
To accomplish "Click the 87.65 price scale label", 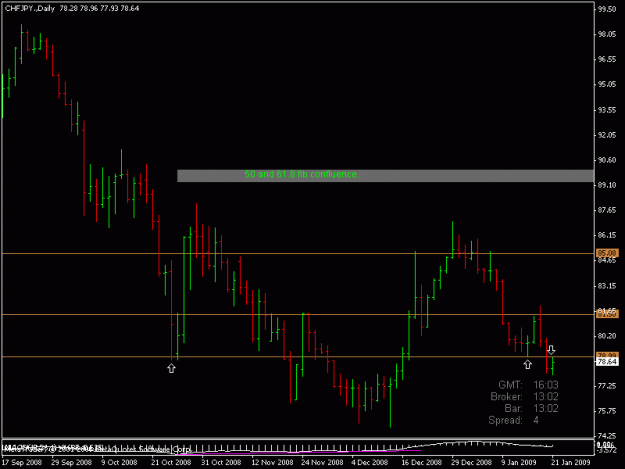I will (607, 210).
